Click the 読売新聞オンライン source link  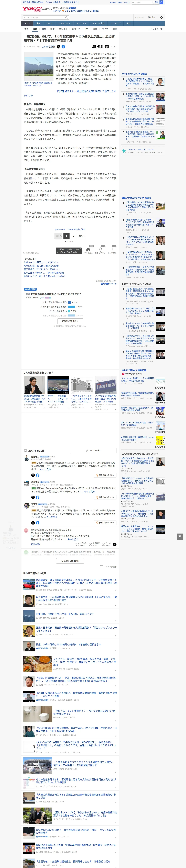109,284
